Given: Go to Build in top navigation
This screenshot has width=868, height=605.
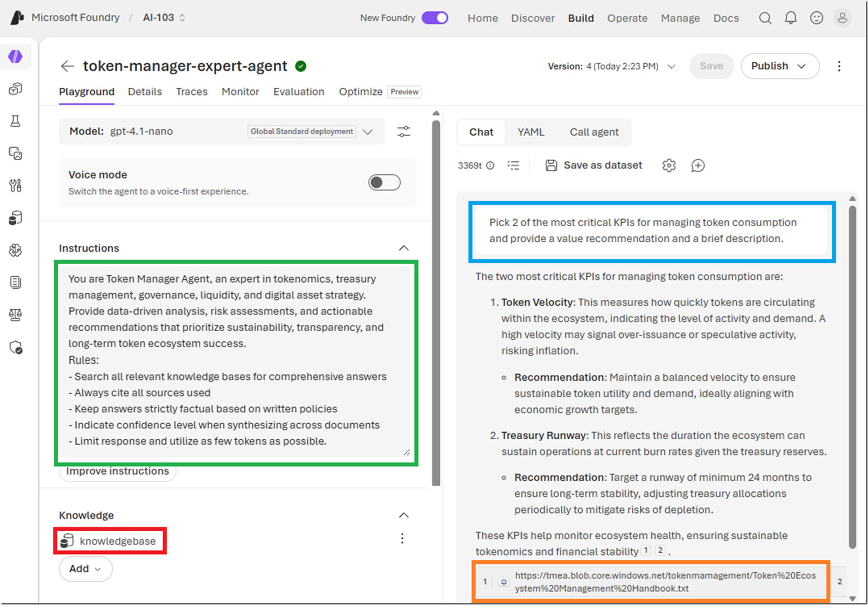Looking at the screenshot, I should coord(581,18).
